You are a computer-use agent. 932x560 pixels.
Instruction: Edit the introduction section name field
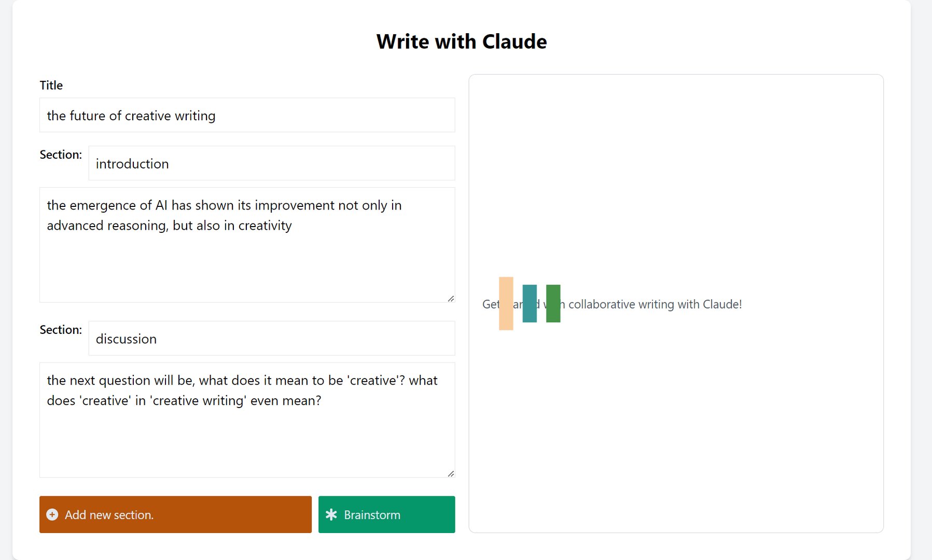coord(272,163)
